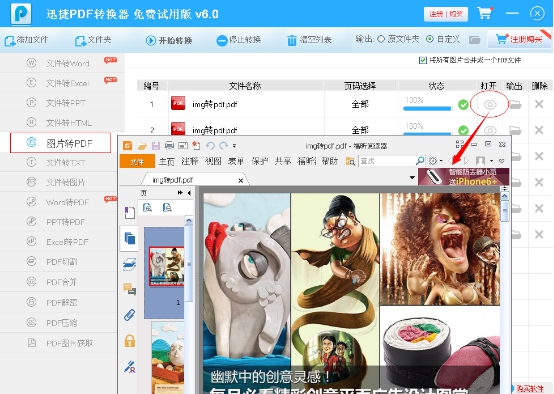554x394 pixels.
Task: Click the 注册购买 toolbar button
Action: (x=519, y=39)
